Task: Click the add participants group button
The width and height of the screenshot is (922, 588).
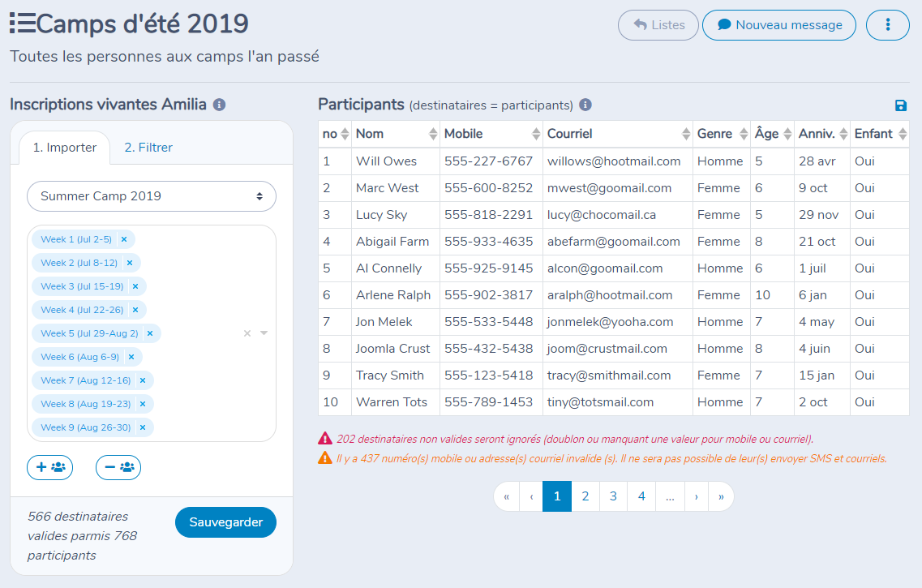Action: click(x=50, y=467)
